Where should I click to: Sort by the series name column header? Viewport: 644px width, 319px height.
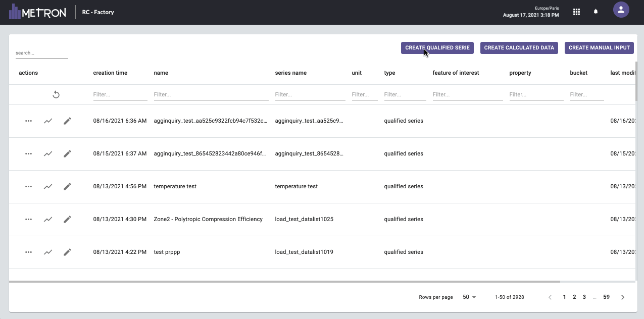[x=290, y=73]
